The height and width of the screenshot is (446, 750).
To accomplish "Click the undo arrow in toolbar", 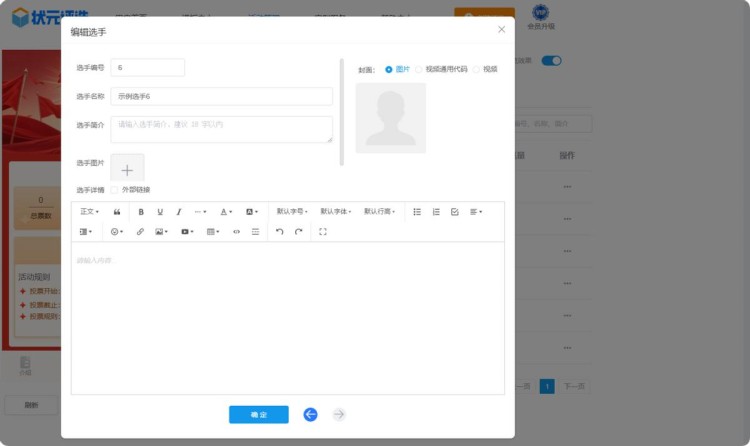I will (279, 232).
